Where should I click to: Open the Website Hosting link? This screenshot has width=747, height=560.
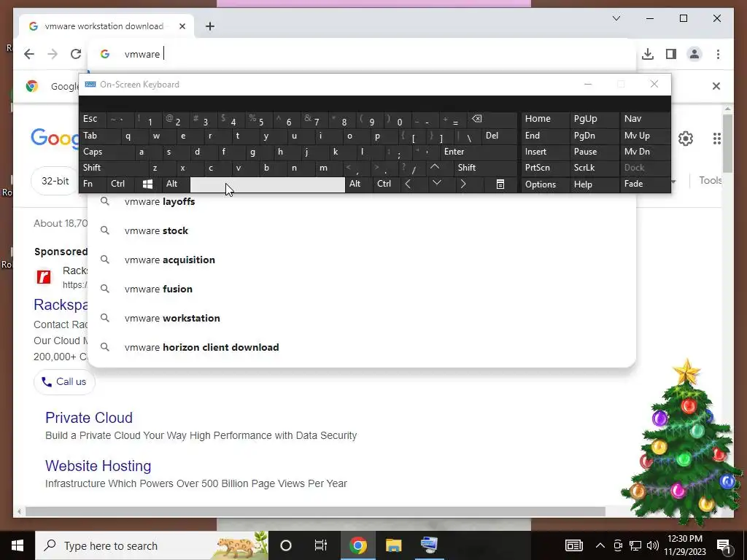click(98, 466)
